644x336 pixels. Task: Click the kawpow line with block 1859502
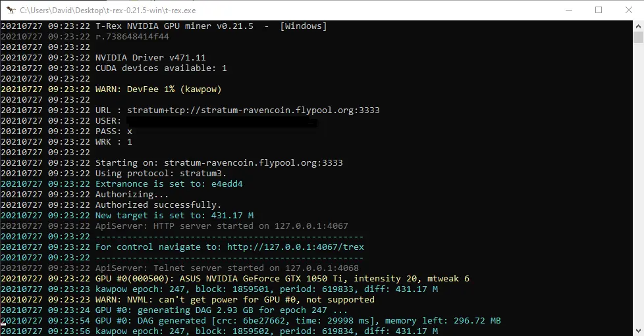click(219, 331)
